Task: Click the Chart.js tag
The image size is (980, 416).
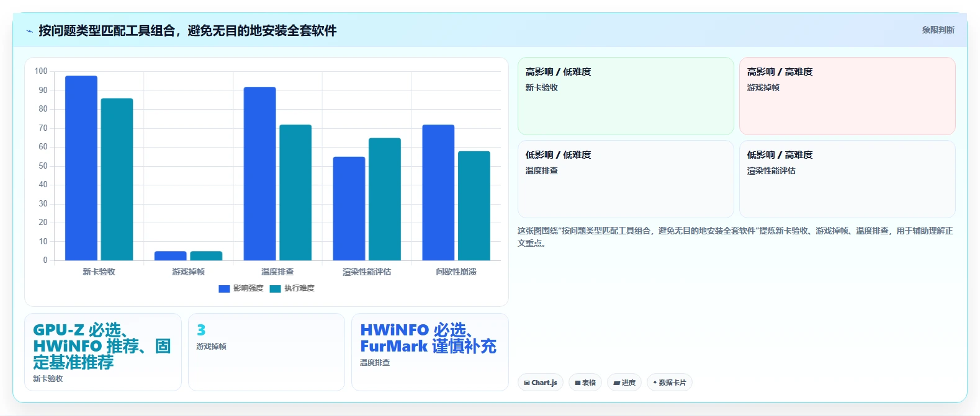Action: [541, 383]
